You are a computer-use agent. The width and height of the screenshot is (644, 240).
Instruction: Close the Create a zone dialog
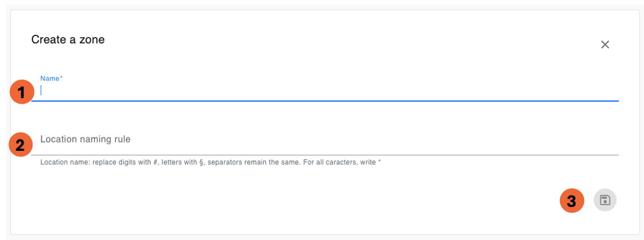tap(605, 44)
